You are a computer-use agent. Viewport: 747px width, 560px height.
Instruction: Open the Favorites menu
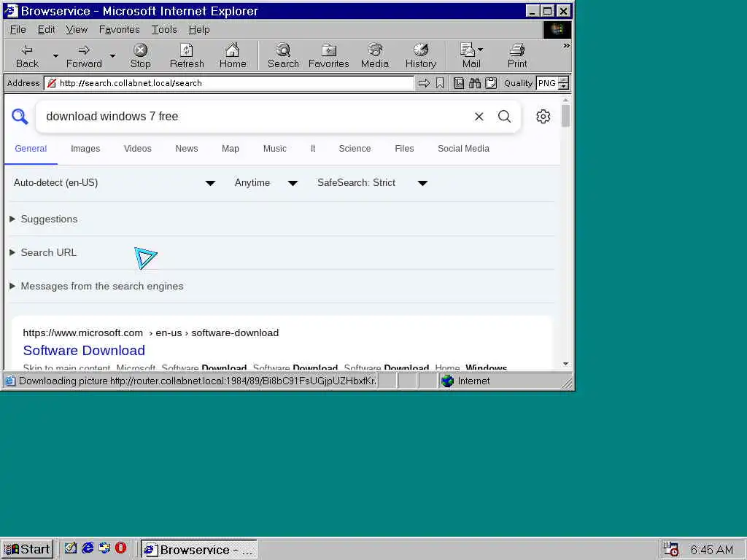tap(119, 29)
